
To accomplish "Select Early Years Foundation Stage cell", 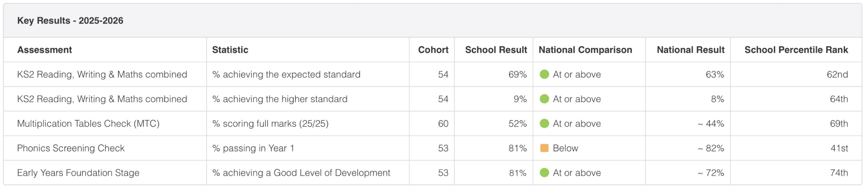I will pyautogui.click(x=78, y=173).
